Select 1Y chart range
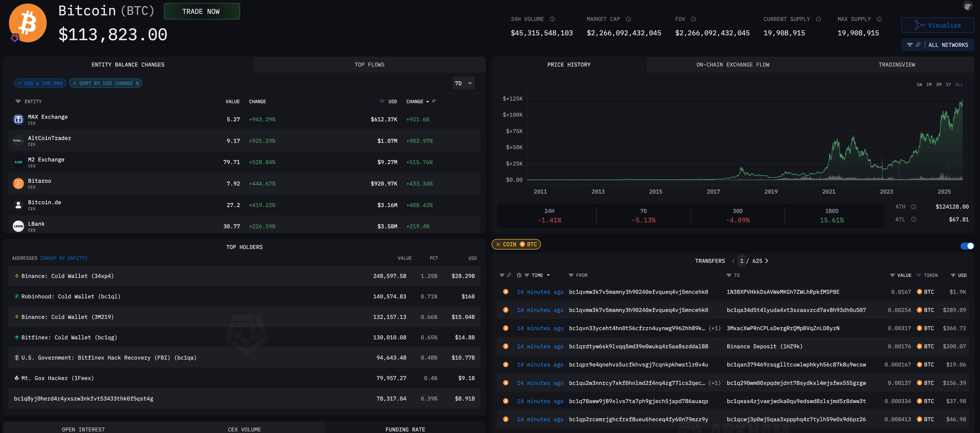Image resolution: width=980 pixels, height=433 pixels. 948,85
